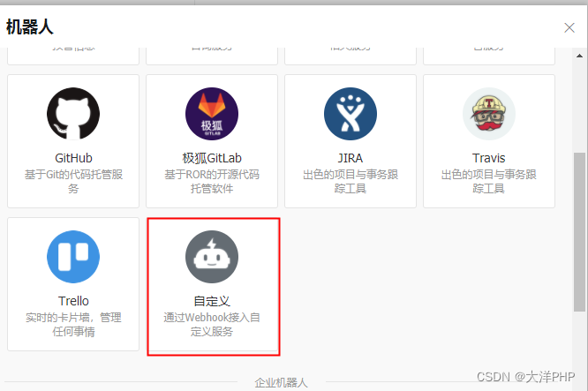Screen dimensions: 588x391
Task: Click the 极狐GitLab card title
Action: click(212, 158)
